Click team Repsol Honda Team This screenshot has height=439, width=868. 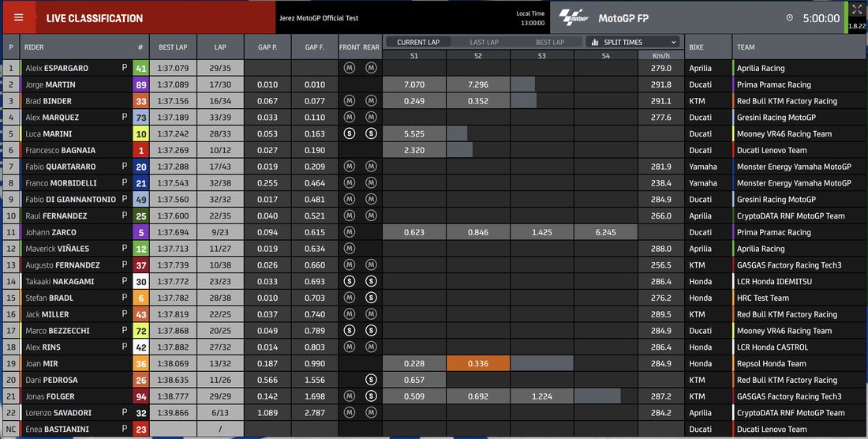(771, 364)
